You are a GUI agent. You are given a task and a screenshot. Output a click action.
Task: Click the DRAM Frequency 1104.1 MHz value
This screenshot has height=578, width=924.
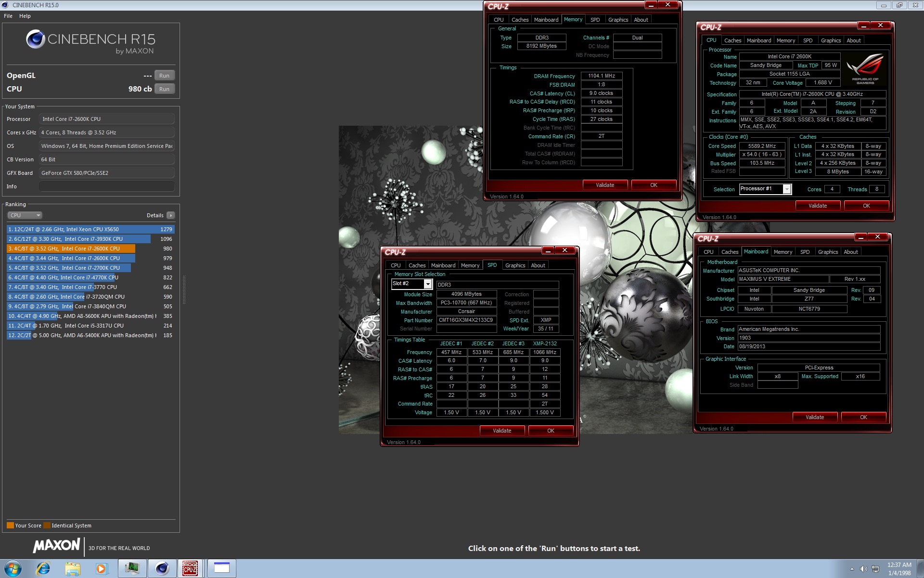pos(602,76)
